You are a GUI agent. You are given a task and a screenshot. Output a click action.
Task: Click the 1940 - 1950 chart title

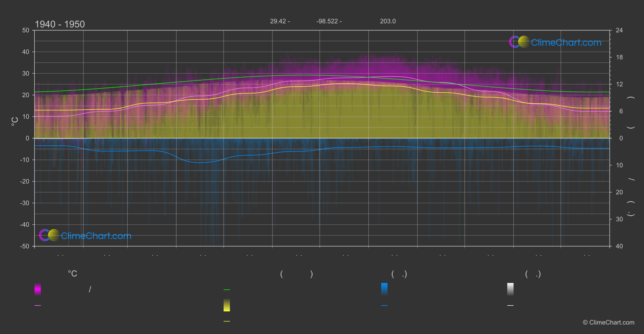click(60, 24)
